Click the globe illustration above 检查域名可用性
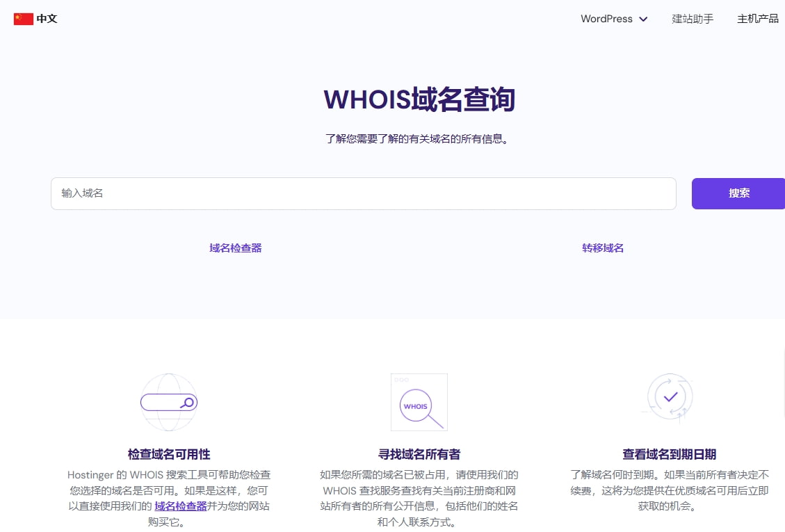785x532 pixels. coord(168,402)
